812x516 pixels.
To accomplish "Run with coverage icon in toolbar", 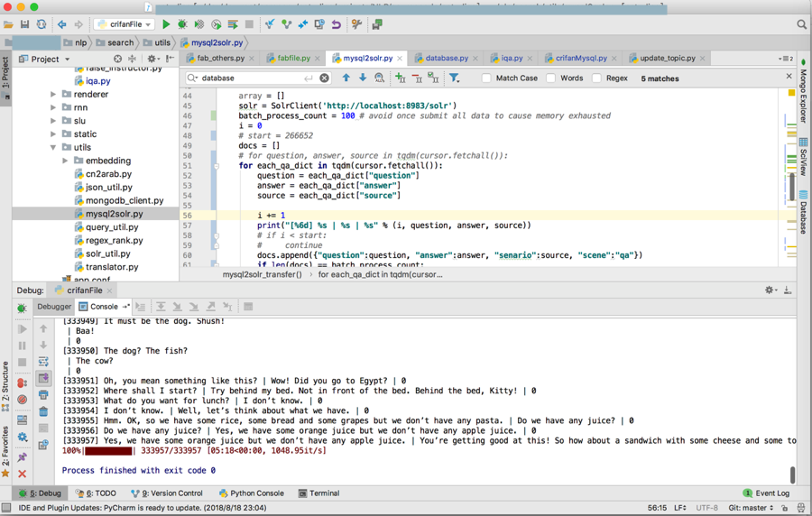I will click(x=199, y=24).
